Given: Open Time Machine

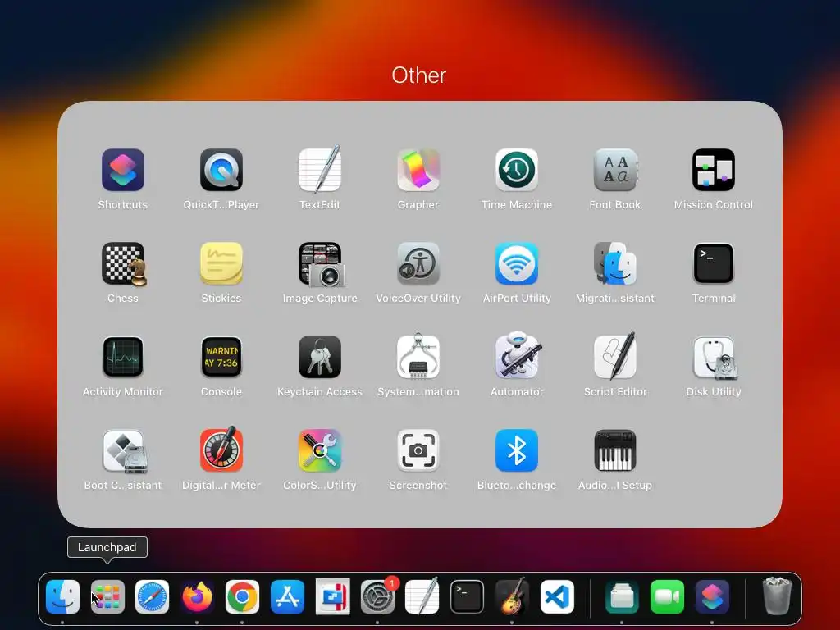Looking at the screenshot, I should [517, 170].
